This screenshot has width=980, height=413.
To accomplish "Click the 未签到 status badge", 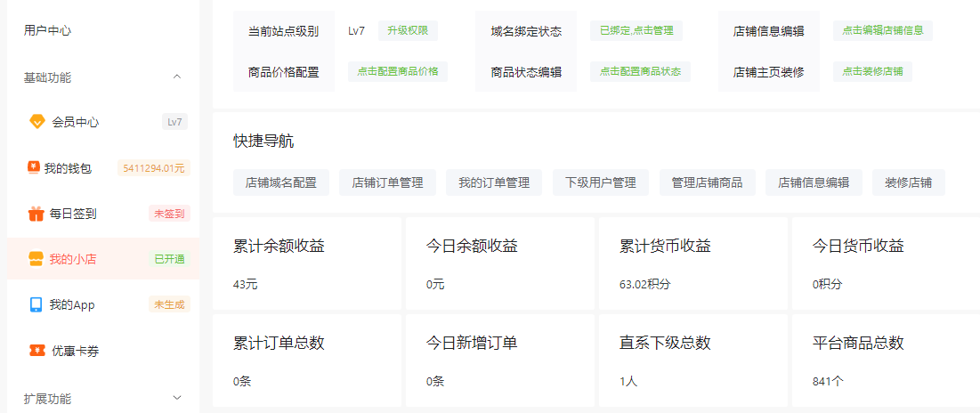I will point(169,214).
